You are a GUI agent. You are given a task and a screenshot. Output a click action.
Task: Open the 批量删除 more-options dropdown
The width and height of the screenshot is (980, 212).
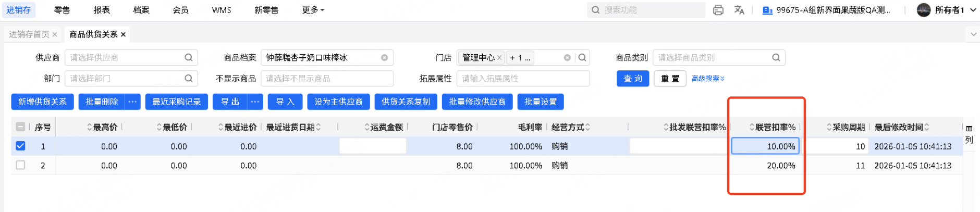click(x=132, y=102)
